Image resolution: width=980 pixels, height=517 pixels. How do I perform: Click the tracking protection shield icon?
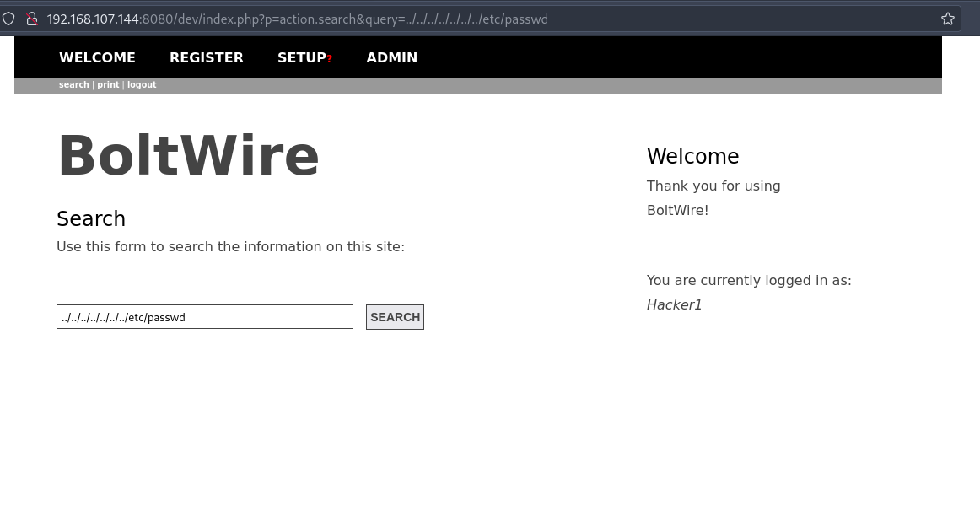8,19
